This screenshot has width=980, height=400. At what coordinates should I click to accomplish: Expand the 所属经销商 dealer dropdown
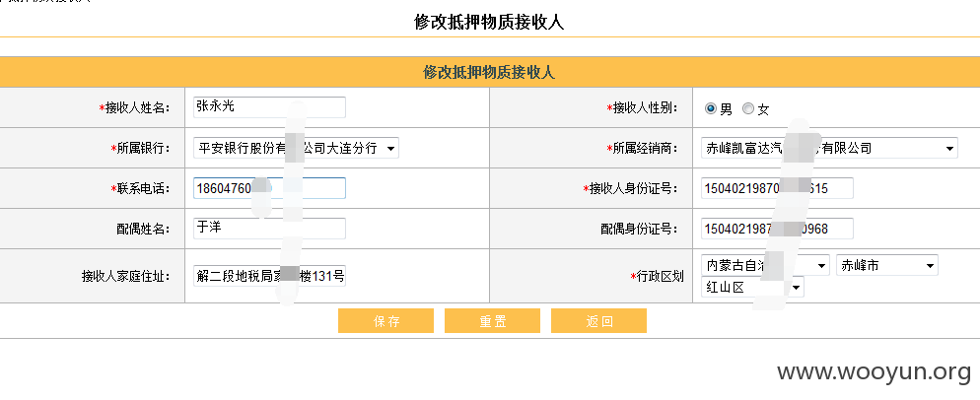coord(829,148)
